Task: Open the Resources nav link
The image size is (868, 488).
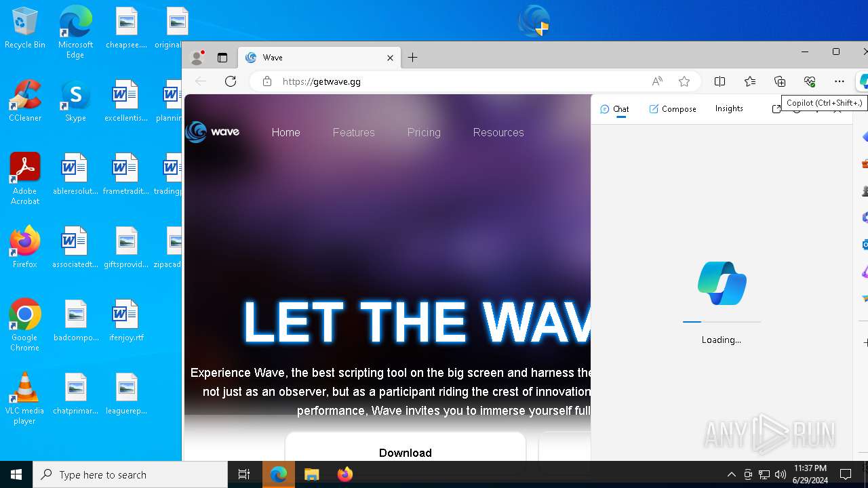Action: 498,132
